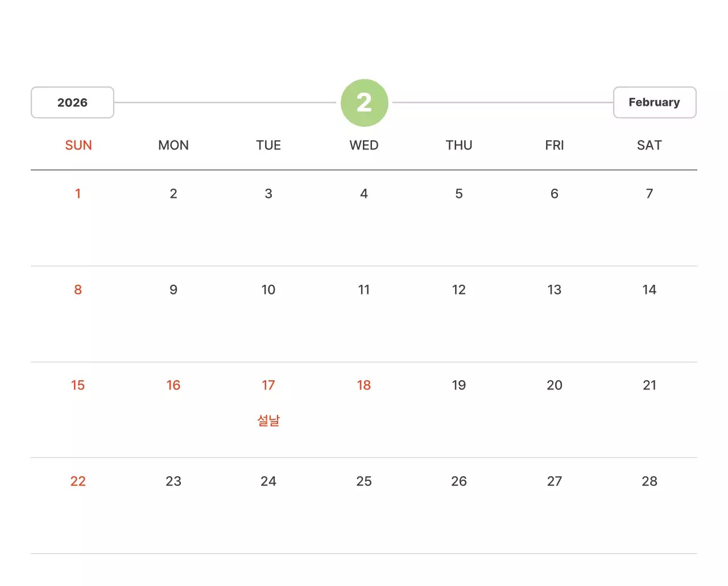Select February 17 Seollal holiday date

(x=268, y=385)
